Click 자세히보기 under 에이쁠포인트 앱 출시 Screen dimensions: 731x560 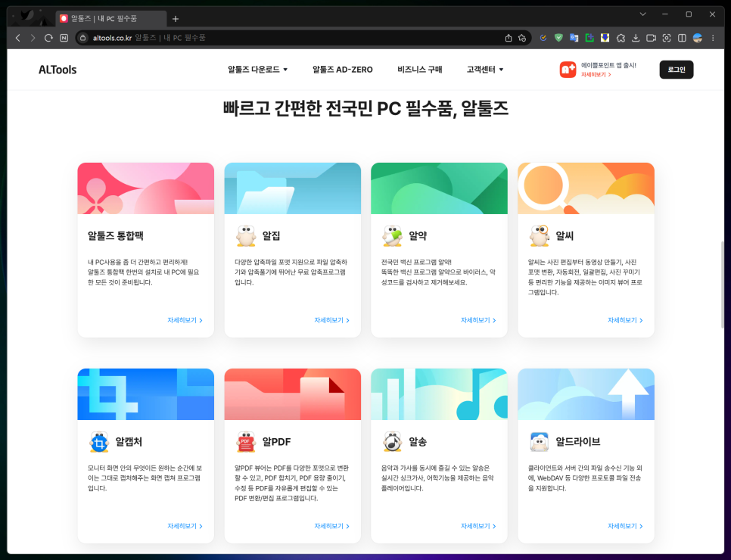click(596, 75)
